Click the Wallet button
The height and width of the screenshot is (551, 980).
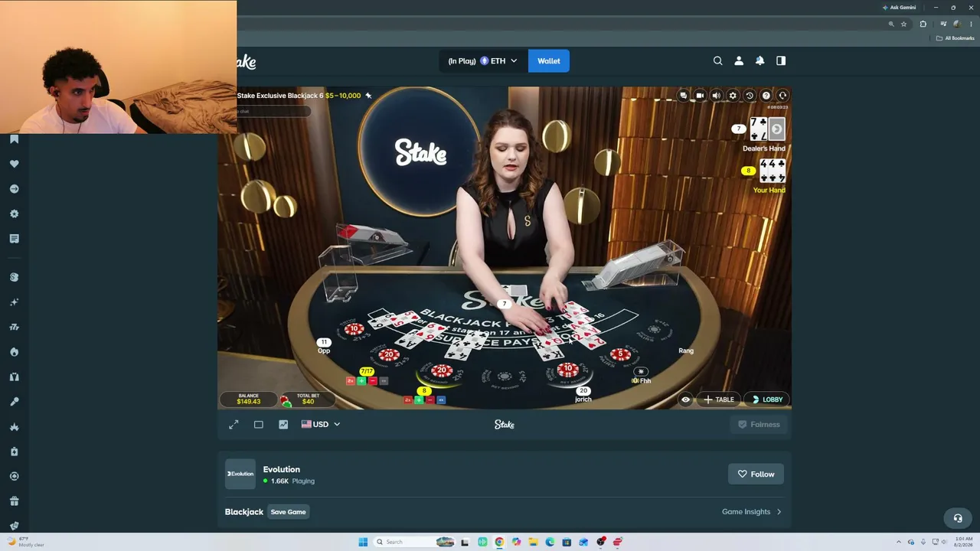549,61
